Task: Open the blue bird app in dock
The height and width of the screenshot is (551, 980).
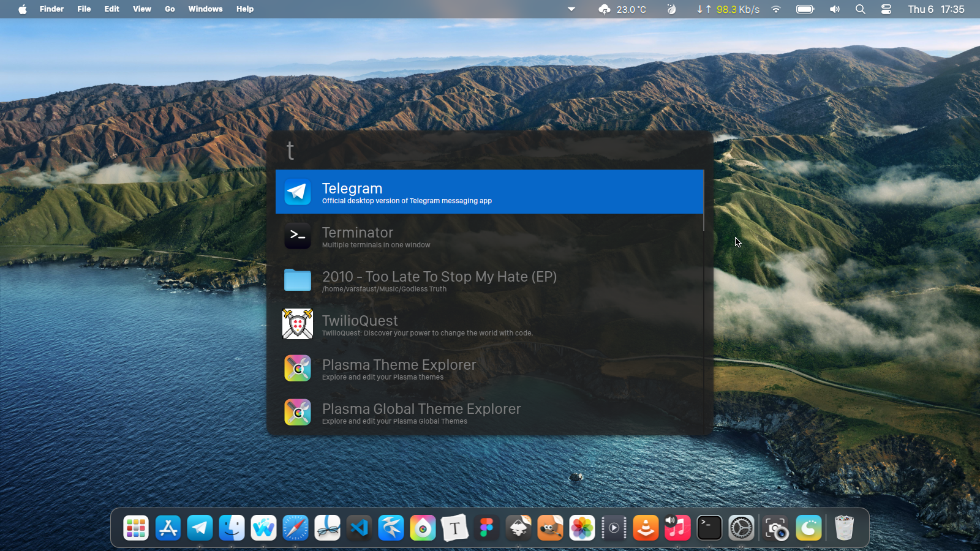Action: pos(391,528)
